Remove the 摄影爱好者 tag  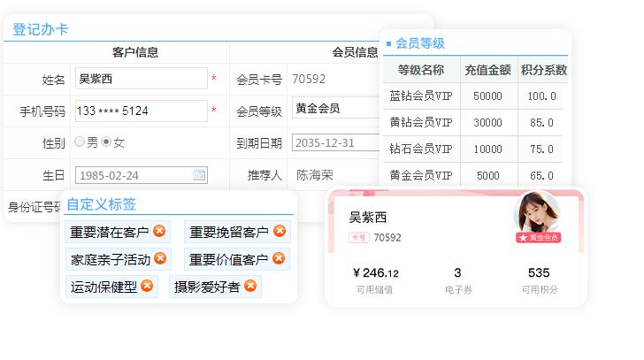250,287
